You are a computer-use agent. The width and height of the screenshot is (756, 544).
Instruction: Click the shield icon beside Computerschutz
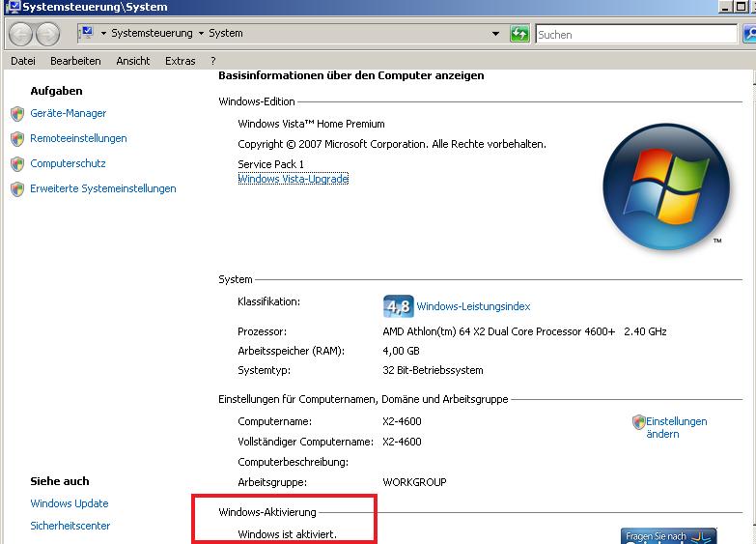click(17, 164)
